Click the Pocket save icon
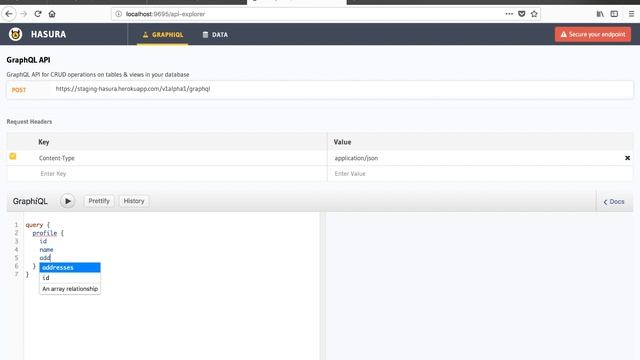This screenshot has width=640, height=360. [521, 14]
